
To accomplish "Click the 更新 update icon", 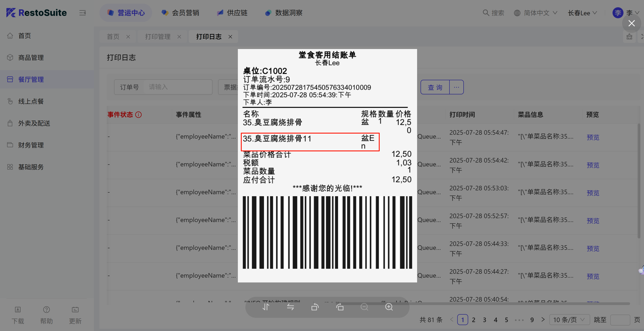I will click(x=75, y=310).
